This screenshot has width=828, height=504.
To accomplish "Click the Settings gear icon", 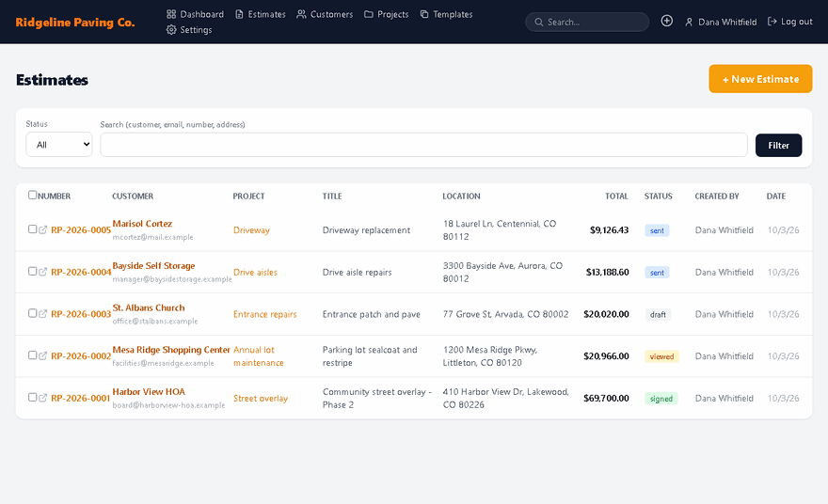I will coord(171,29).
